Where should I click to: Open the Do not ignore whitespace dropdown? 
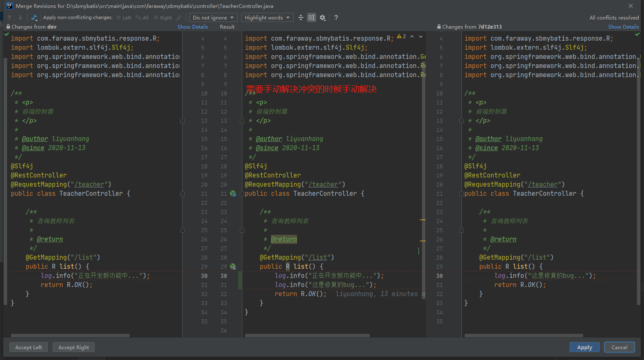[213, 17]
